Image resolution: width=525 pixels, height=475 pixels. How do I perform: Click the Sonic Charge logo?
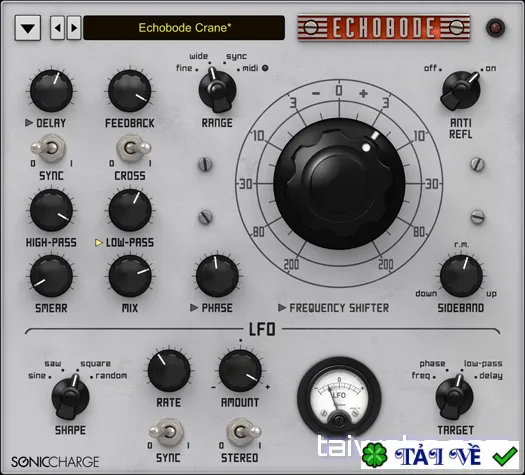coord(55,462)
